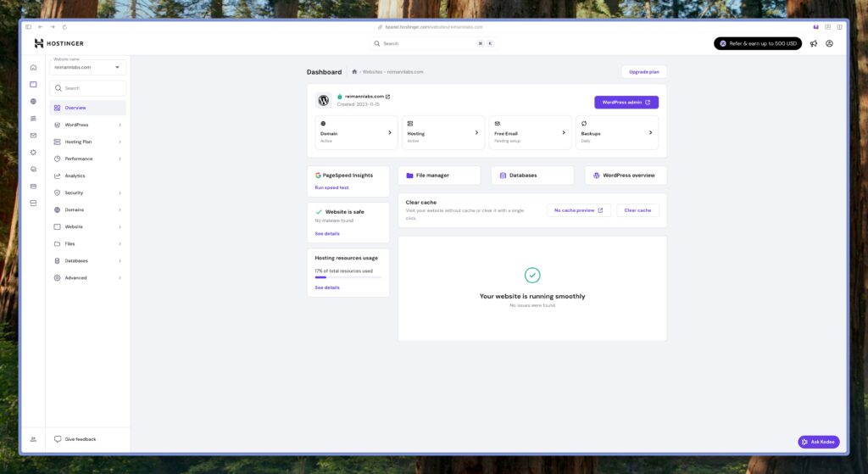Click the browser reload icon
868x474 pixels.
[64, 27]
